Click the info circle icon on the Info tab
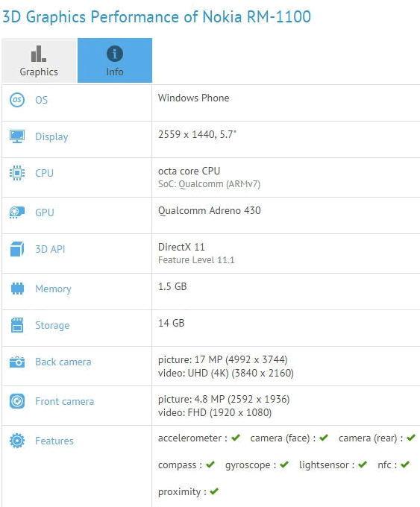The image size is (420, 507). tap(115, 54)
